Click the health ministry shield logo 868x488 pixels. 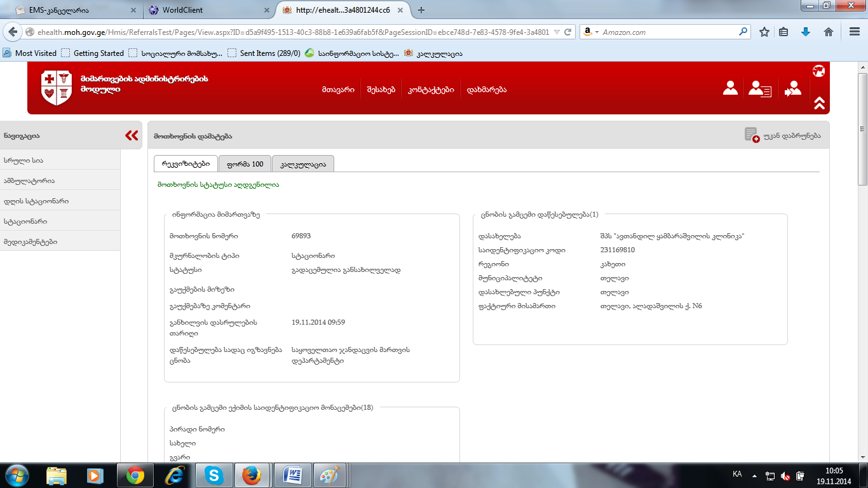(53, 88)
